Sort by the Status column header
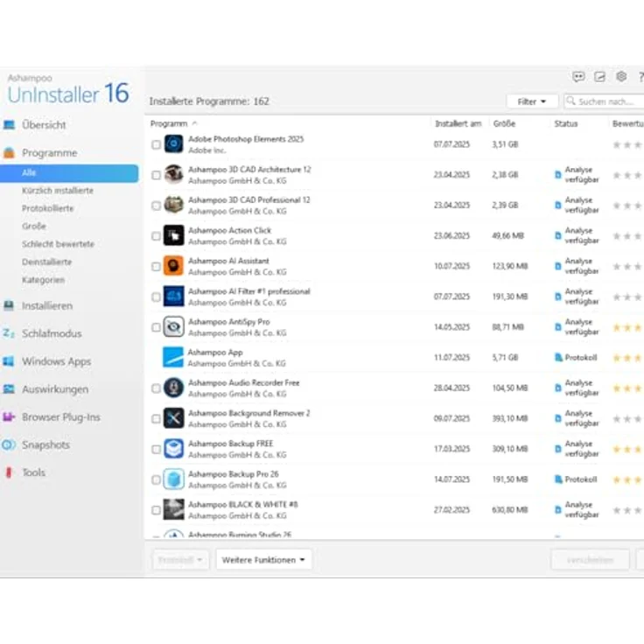 click(x=566, y=123)
